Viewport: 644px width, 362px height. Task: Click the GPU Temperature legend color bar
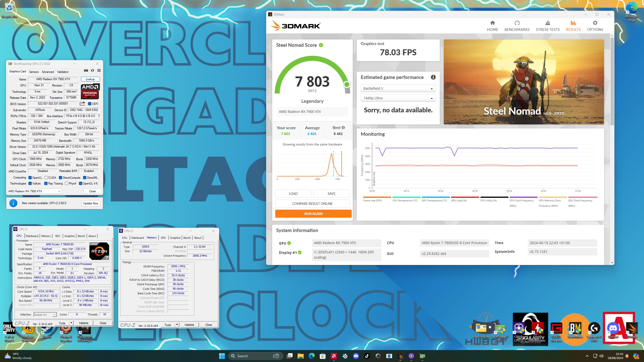click(436, 197)
